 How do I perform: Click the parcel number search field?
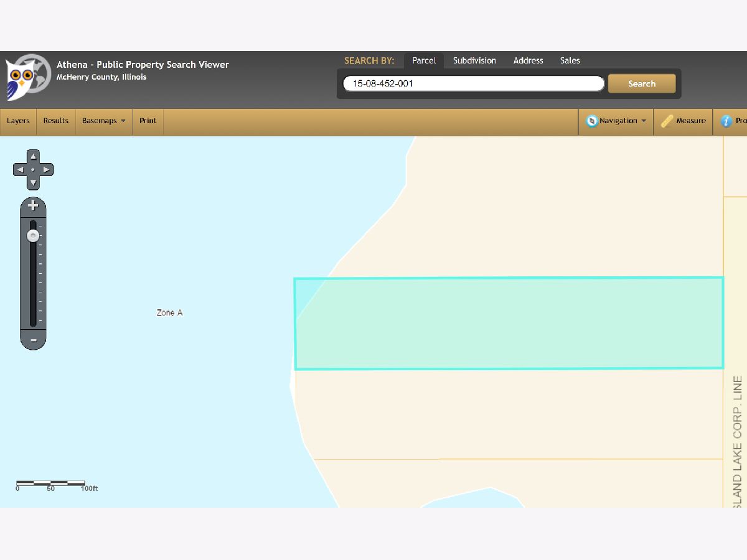point(473,83)
